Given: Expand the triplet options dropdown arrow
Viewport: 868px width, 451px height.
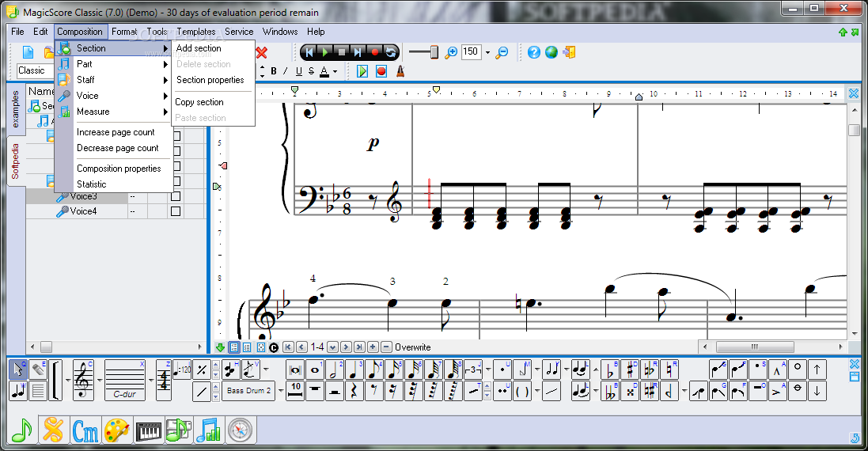Looking at the screenshot, I should point(487,370).
